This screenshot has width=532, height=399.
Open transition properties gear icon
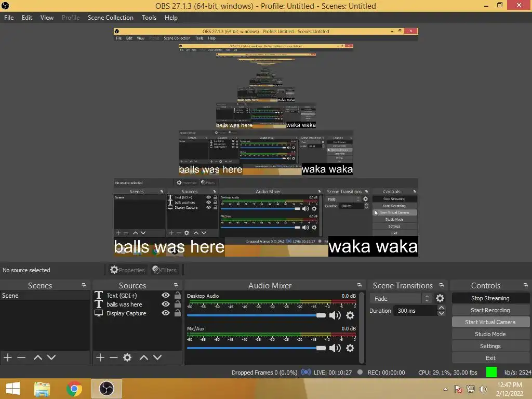pyautogui.click(x=440, y=298)
